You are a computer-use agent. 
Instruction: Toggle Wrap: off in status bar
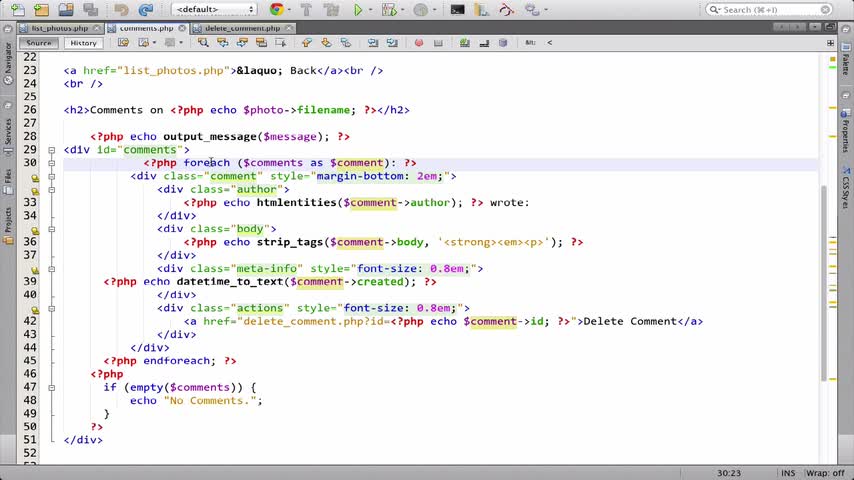826,473
